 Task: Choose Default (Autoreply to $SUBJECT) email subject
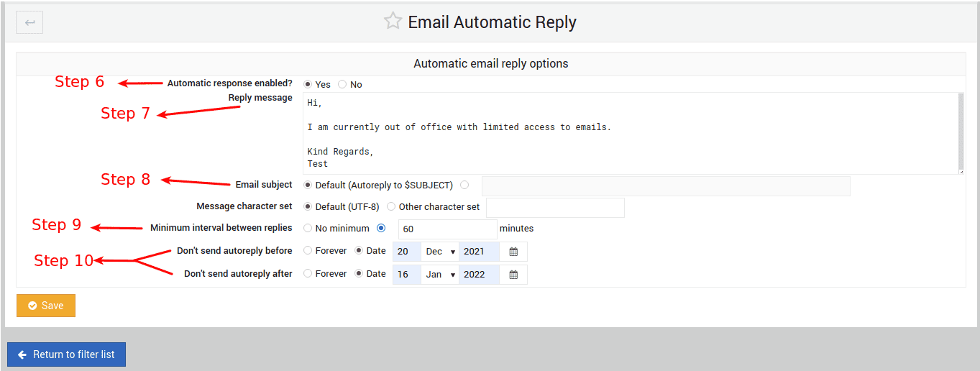pos(308,185)
